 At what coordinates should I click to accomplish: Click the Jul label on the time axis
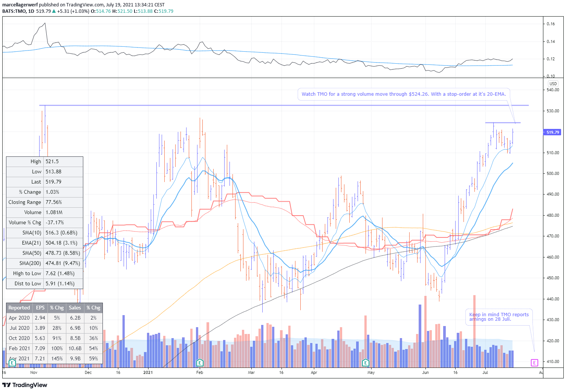485,372
